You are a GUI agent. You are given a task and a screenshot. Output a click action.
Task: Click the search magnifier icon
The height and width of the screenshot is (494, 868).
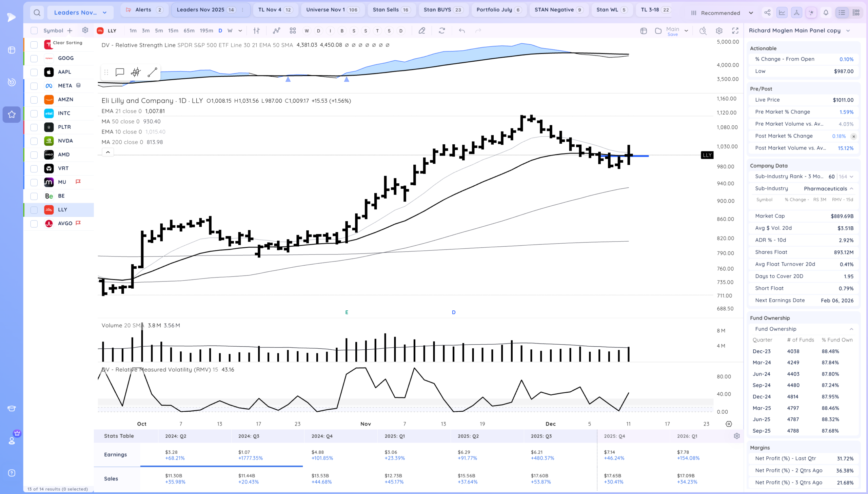(37, 13)
